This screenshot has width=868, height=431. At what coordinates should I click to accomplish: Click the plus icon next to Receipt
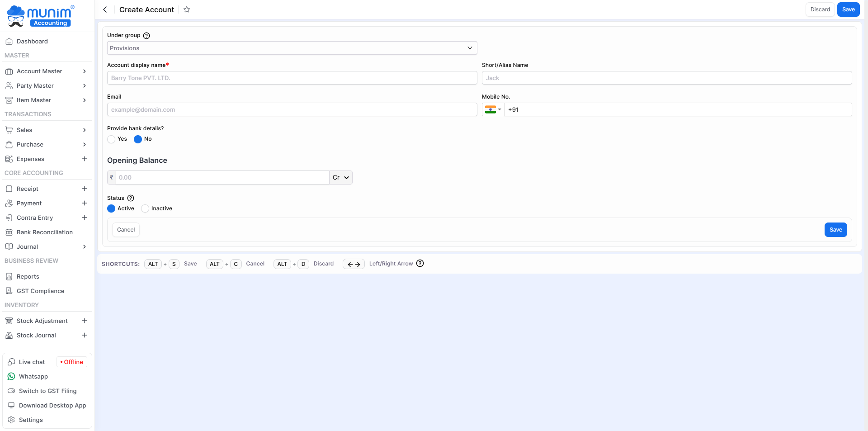(x=84, y=189)
